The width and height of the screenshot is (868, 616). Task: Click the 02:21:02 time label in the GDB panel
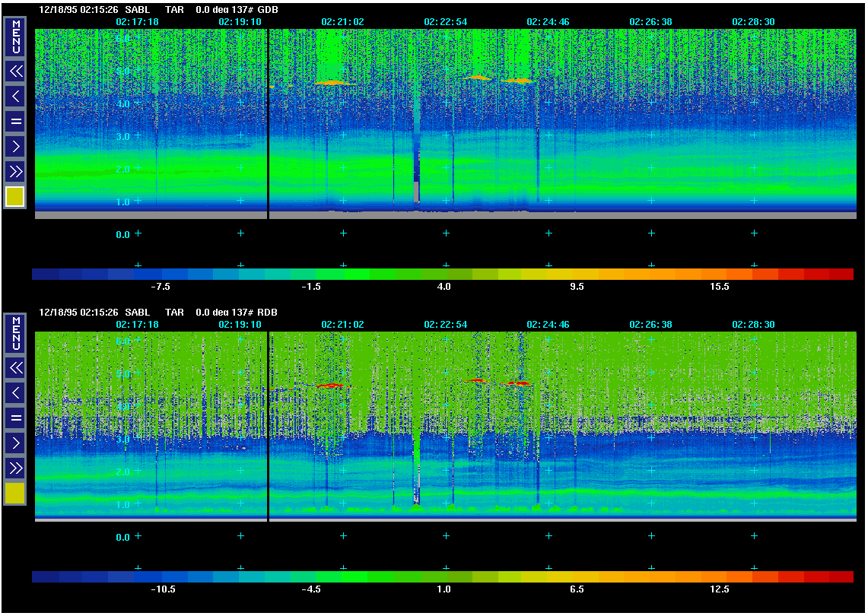click(x=342, y=22)
